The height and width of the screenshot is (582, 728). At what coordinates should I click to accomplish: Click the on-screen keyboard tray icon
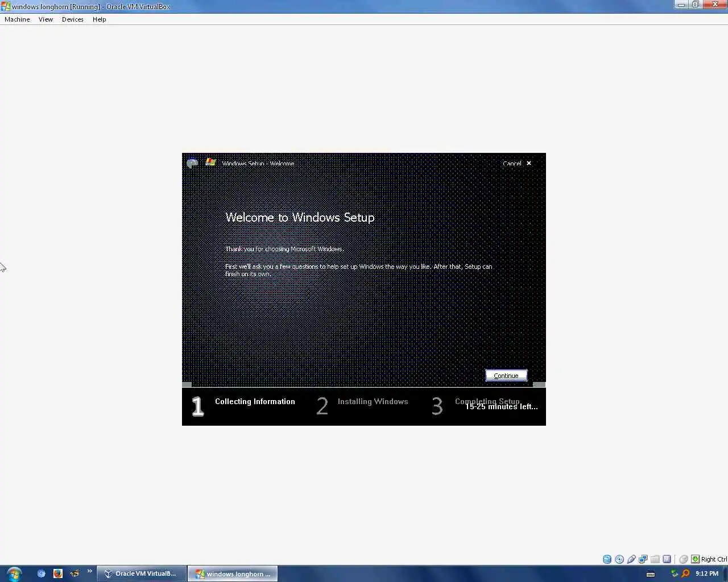click(651, 574)
